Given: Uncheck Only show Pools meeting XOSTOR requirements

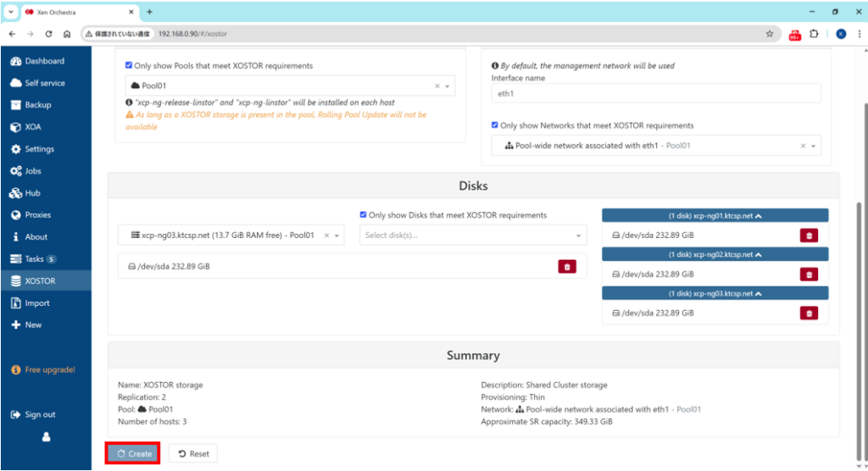Looking at the screenshot, I should tap(129, 65).
